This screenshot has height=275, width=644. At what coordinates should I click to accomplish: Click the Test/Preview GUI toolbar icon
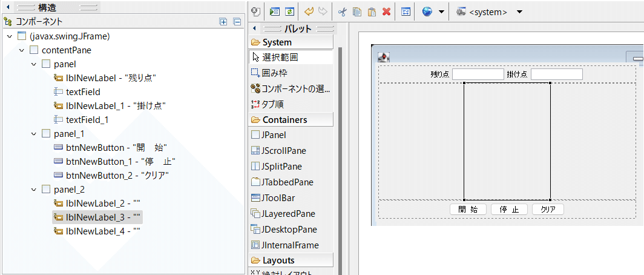coord(274,12)
